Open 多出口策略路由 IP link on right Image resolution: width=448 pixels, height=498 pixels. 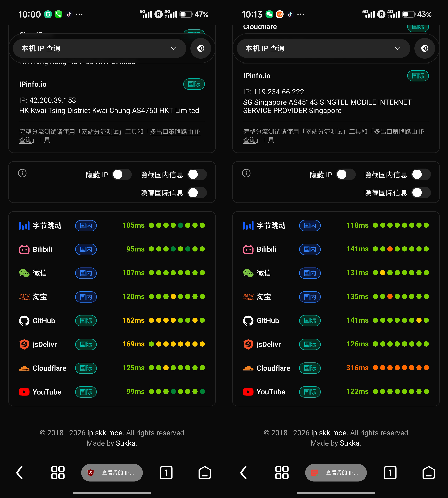tap(399, 132)
